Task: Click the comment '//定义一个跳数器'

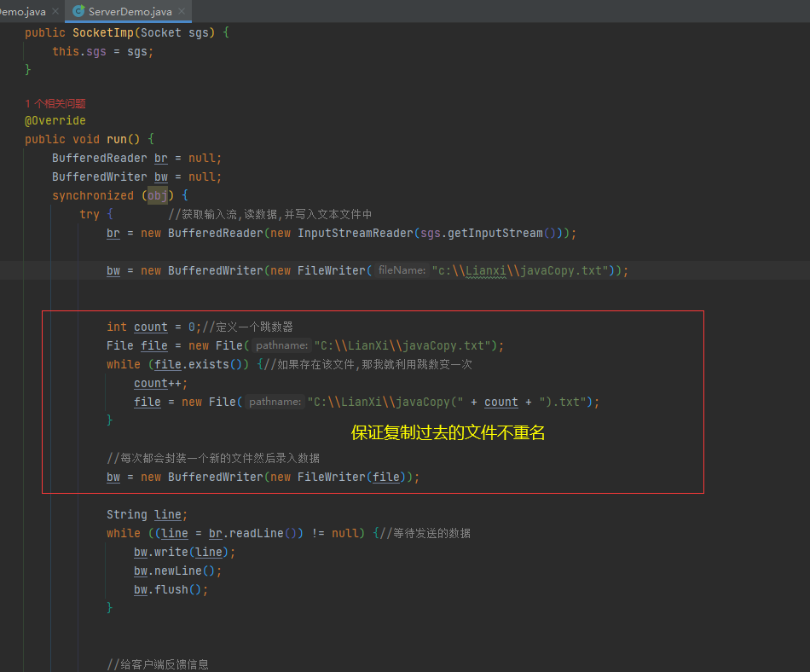Action: (x=247, y=327)
